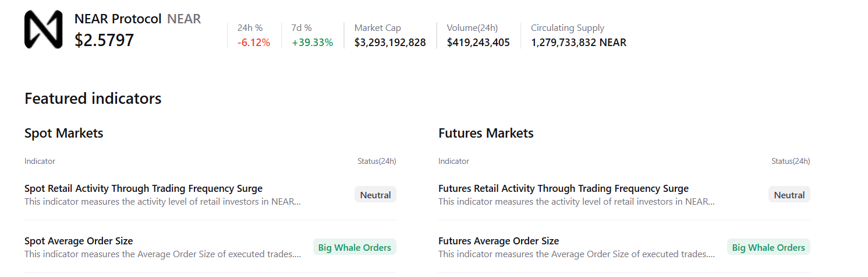868x277 pixels.
Task: Click the NEAR Protocol logo icon
Action: [43, 29]
